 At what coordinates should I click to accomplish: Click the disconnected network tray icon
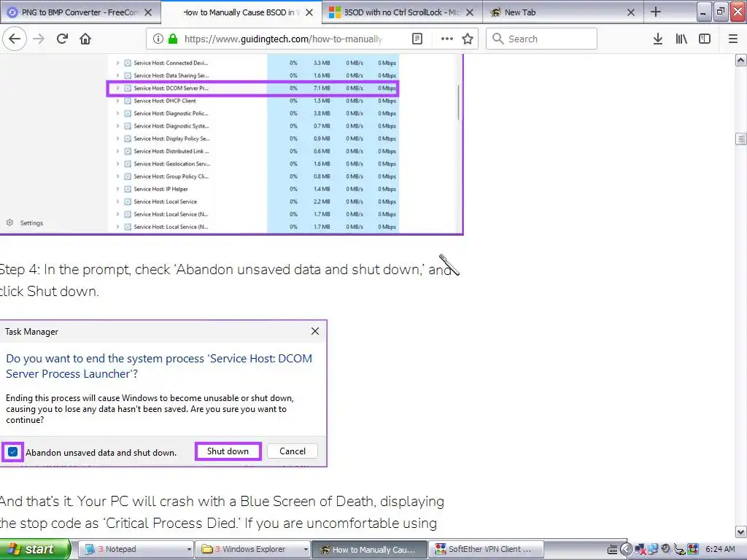tap(640, 550)
